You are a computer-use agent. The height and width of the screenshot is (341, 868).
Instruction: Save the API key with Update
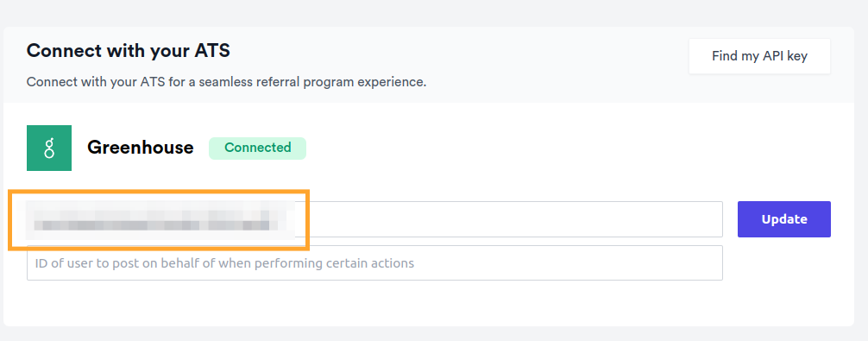tap(783, 219)
